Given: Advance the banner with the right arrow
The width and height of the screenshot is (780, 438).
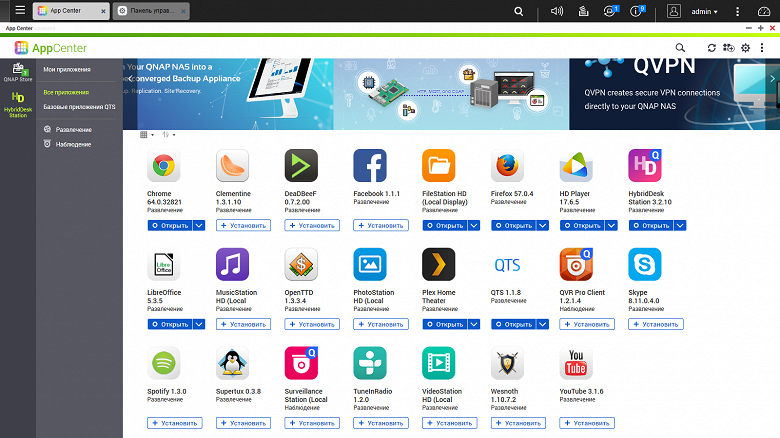Looking at the screenshot, I should (x=773, y=79).
